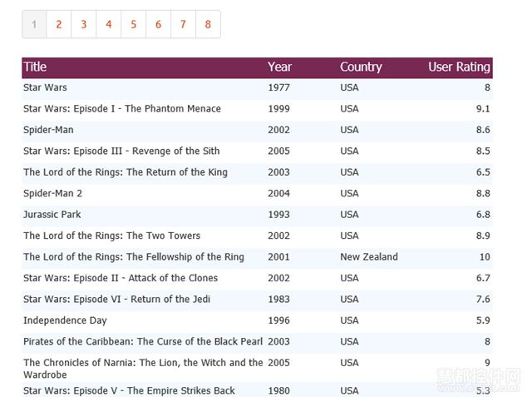Select the year 1983 cell
Viewport: 532px width, 397px height.
tap(279, 299)
